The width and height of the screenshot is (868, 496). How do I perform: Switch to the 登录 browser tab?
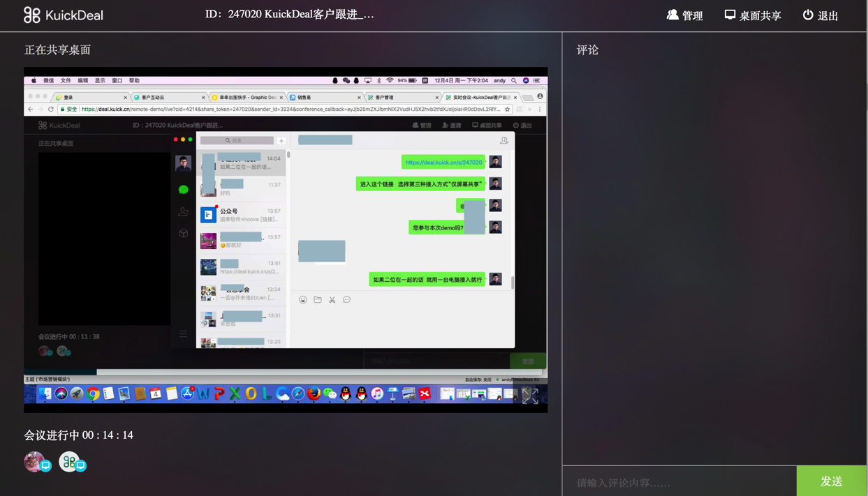tap(91, 97)
